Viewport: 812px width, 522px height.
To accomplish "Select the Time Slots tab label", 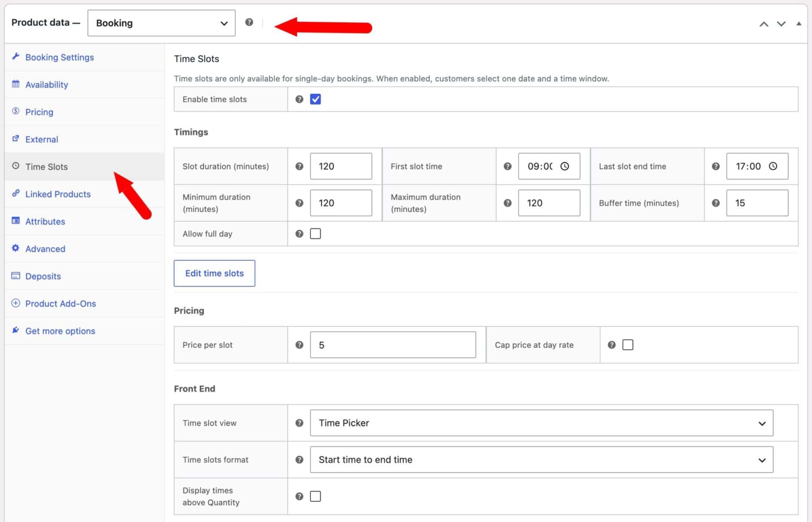I will [x=47, y=167].
